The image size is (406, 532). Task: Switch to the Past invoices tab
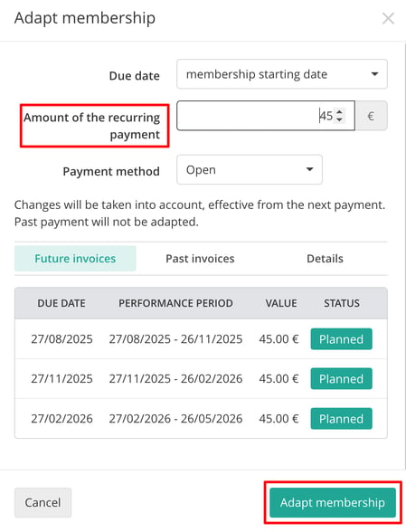[x=200, y=259]
